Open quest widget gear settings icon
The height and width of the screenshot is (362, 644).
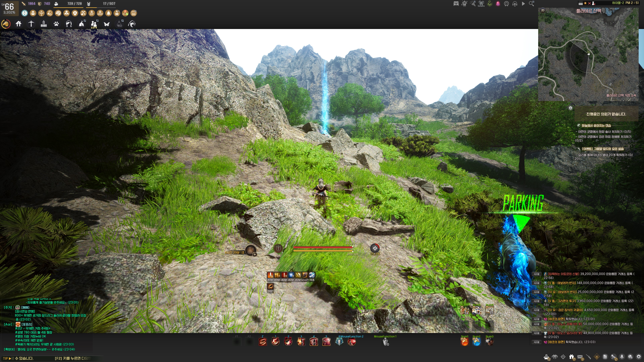coord(571,108)
